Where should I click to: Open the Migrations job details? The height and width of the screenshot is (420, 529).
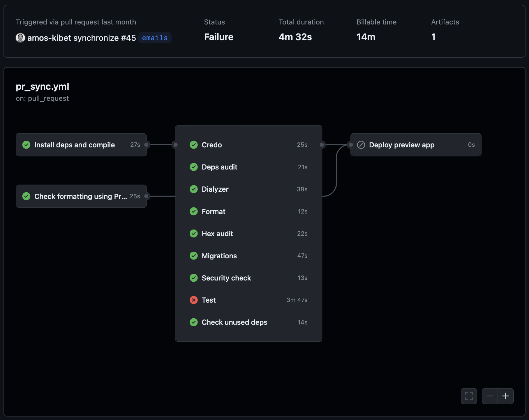pos(219,256)
